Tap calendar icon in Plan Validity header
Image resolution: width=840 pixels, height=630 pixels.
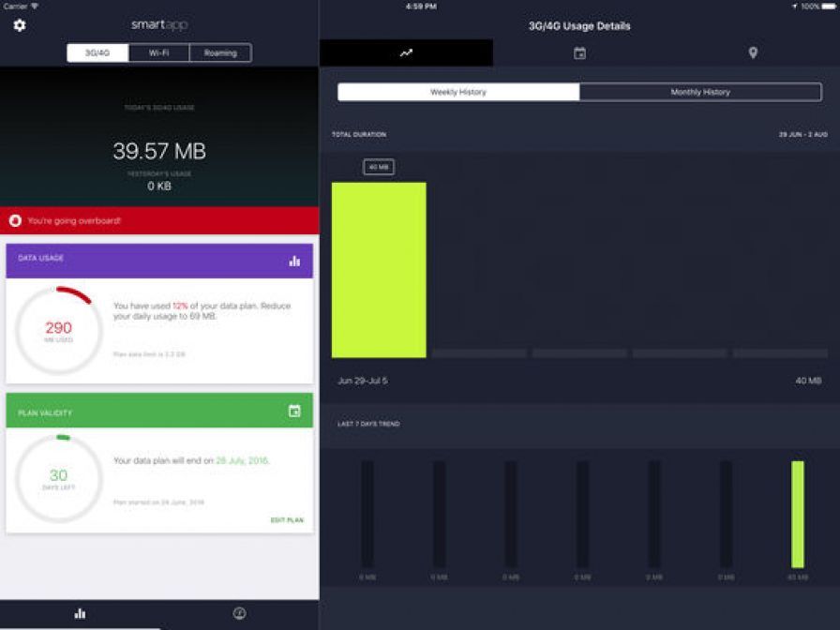[294, 411]
